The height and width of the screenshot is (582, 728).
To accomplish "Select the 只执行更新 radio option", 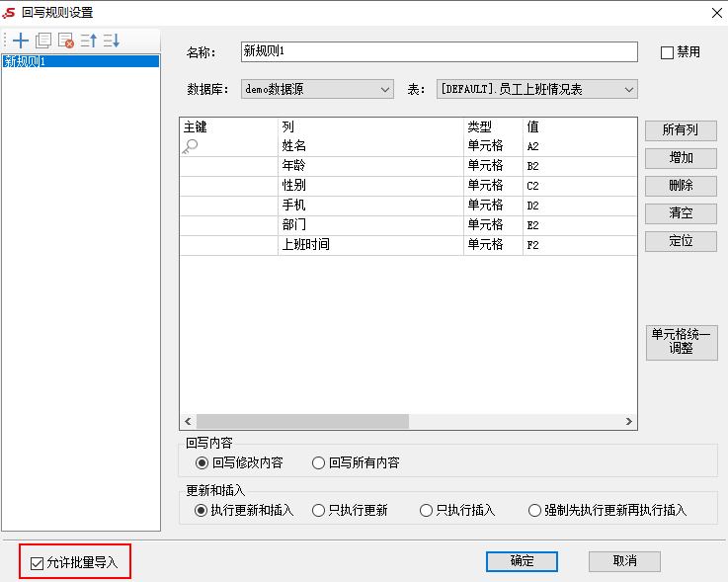I will click(318, 511).
